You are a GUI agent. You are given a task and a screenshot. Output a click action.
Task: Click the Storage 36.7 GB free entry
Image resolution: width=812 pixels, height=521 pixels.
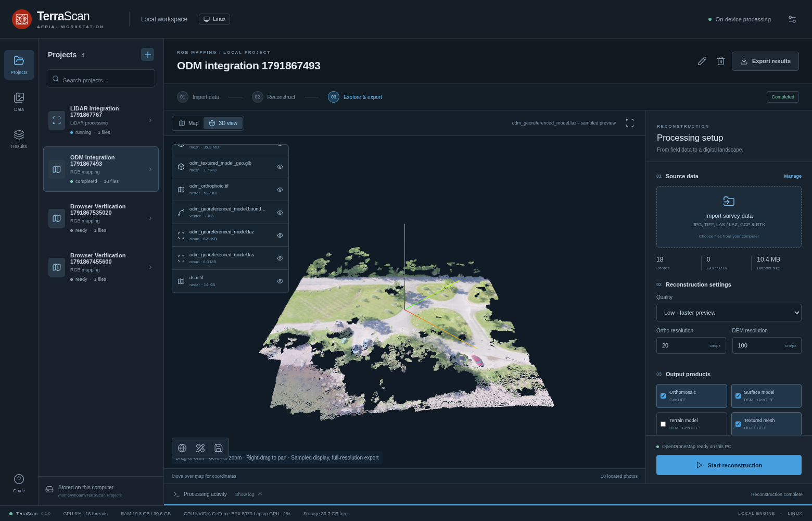coord(325,514)
